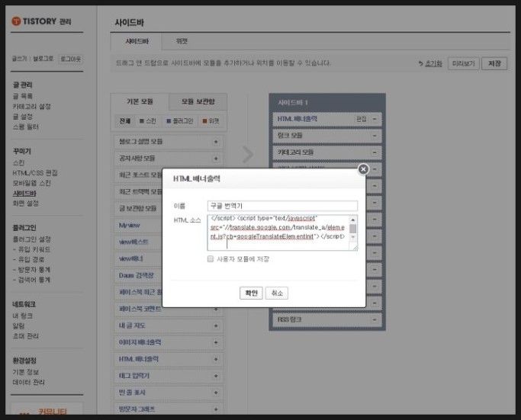
Task: Open 스킨 under 꾸미기 menu
Action: click(18, 162)
